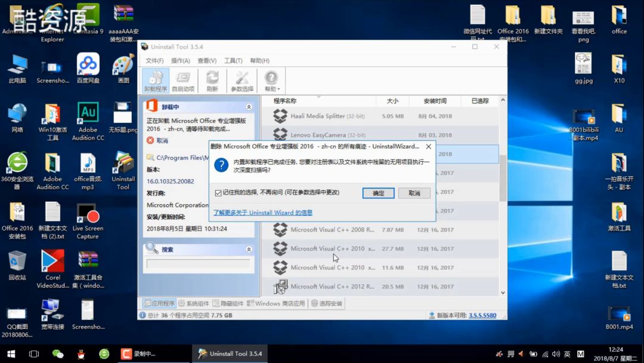Switch to Windows 商店应用 tab

pyautogui.click(x=276, y=303)
